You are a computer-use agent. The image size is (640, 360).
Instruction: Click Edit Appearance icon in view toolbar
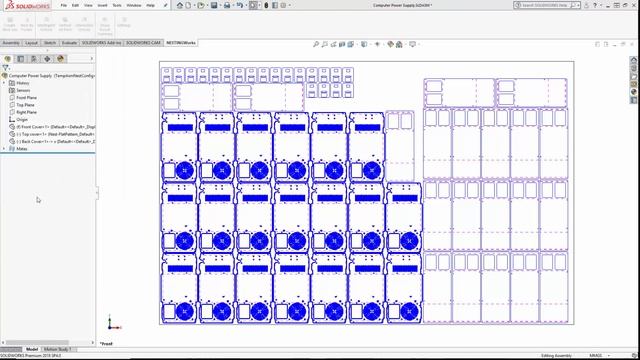click(x=391, y=44)
